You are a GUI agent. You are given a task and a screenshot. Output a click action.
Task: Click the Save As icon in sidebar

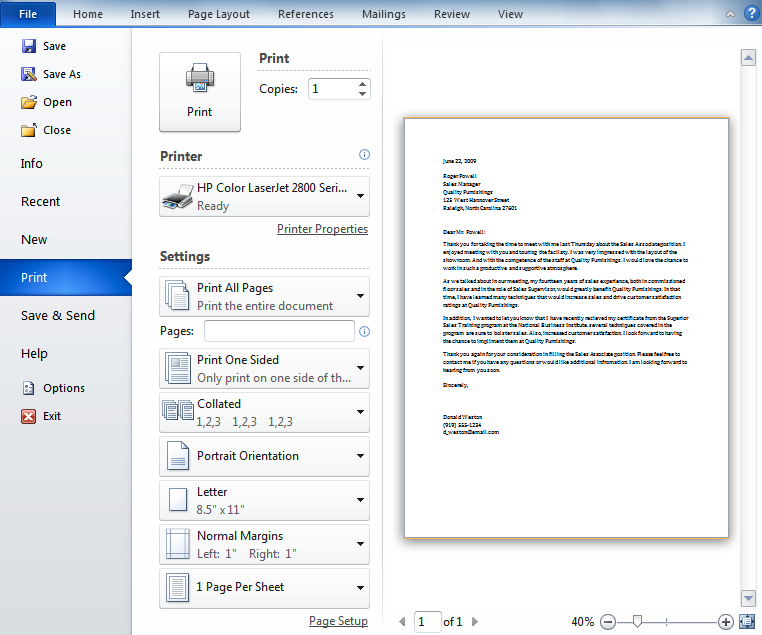pos(29,74)
